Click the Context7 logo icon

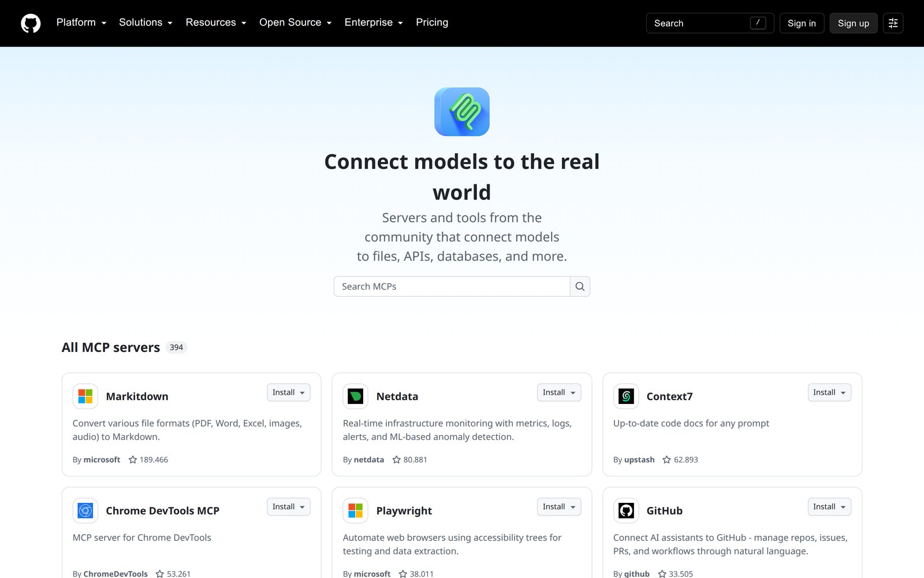pos(626,397)
